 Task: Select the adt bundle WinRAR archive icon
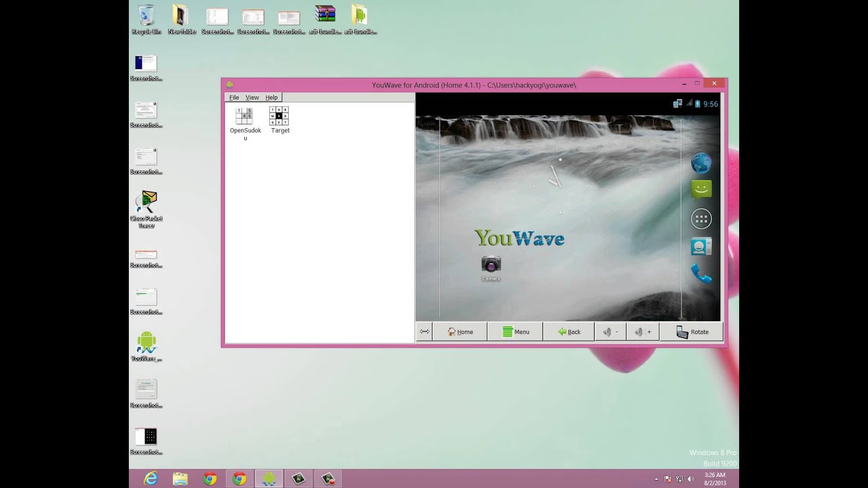[325, 20]
